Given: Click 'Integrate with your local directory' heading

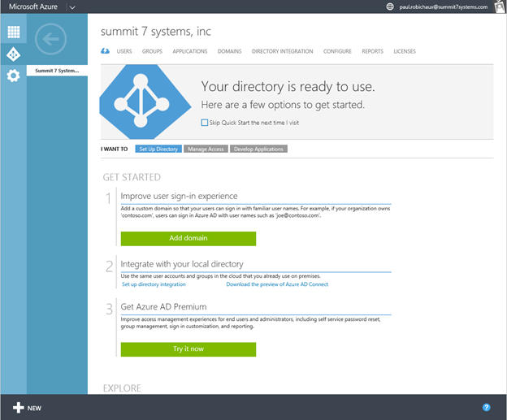Looking at the screenshot, I should pyautogui.click(x=182, y=264).
